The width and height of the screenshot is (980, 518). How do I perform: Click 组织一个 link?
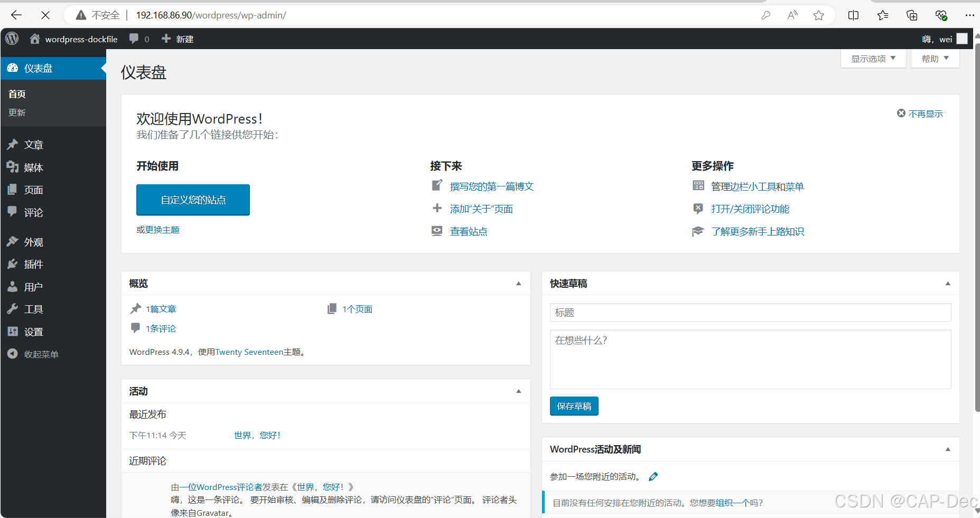(x=733, y=503)
